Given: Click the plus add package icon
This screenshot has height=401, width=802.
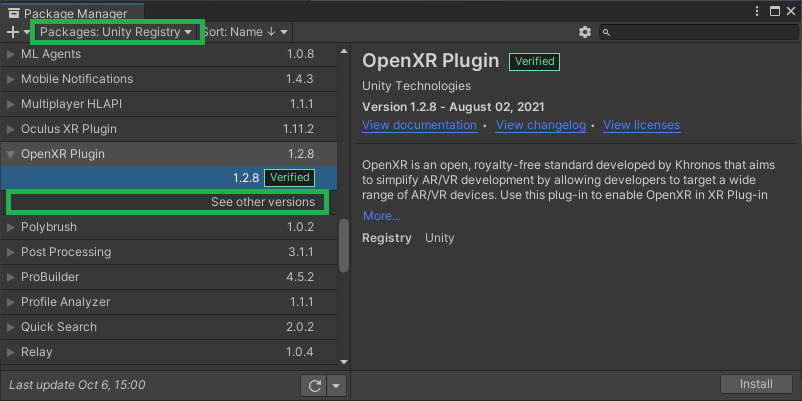Looking at the screenshot, I should click(13, 32).
